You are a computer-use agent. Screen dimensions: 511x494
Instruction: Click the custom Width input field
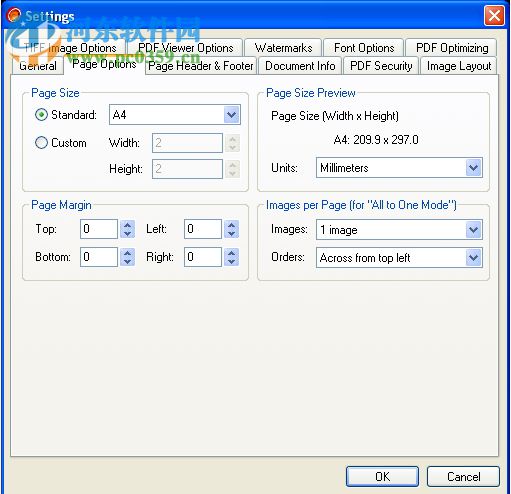tap(187, 143)
